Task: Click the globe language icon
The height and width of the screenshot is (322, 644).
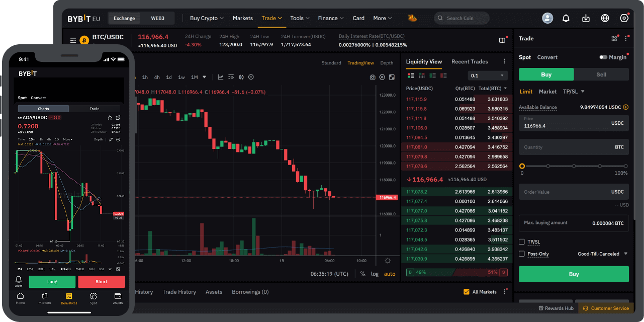Action: (605, 18)
